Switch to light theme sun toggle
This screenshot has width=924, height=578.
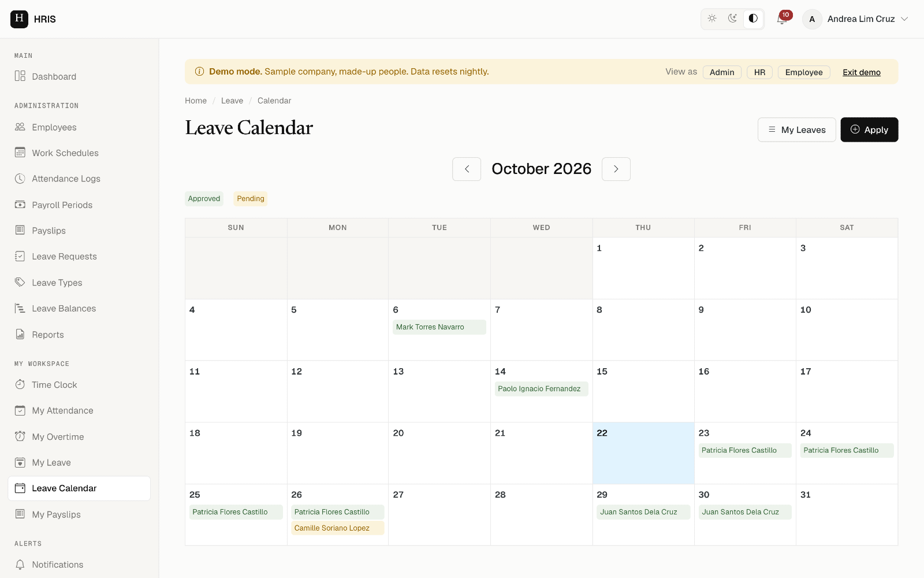click(x=712, y=18)
